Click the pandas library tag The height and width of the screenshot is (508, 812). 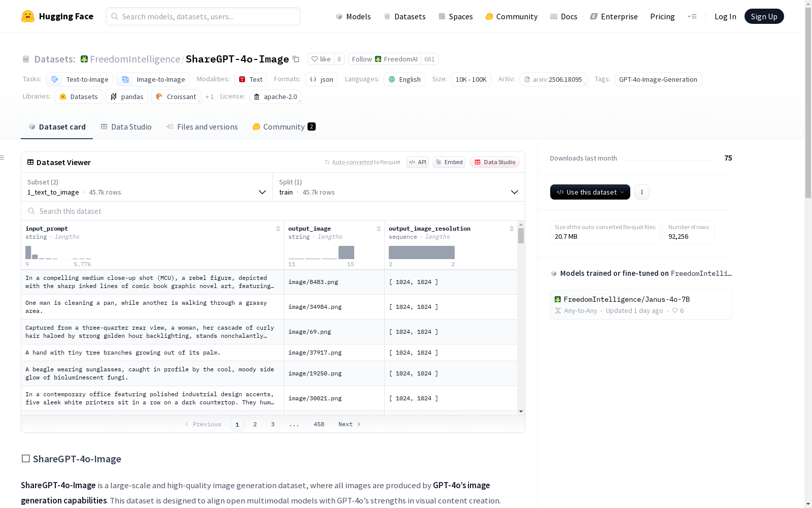point(127,97)
